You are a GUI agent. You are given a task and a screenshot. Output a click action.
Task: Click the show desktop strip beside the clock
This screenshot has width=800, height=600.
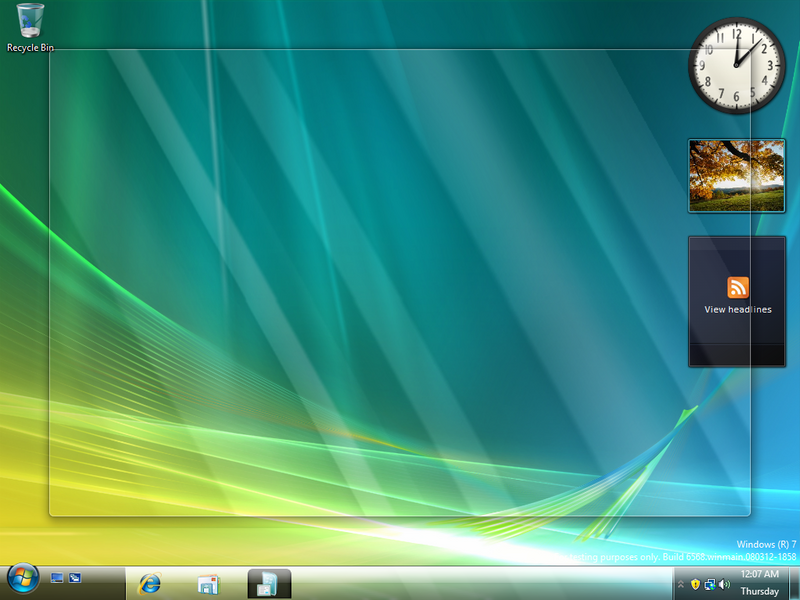tap(794, 583)
